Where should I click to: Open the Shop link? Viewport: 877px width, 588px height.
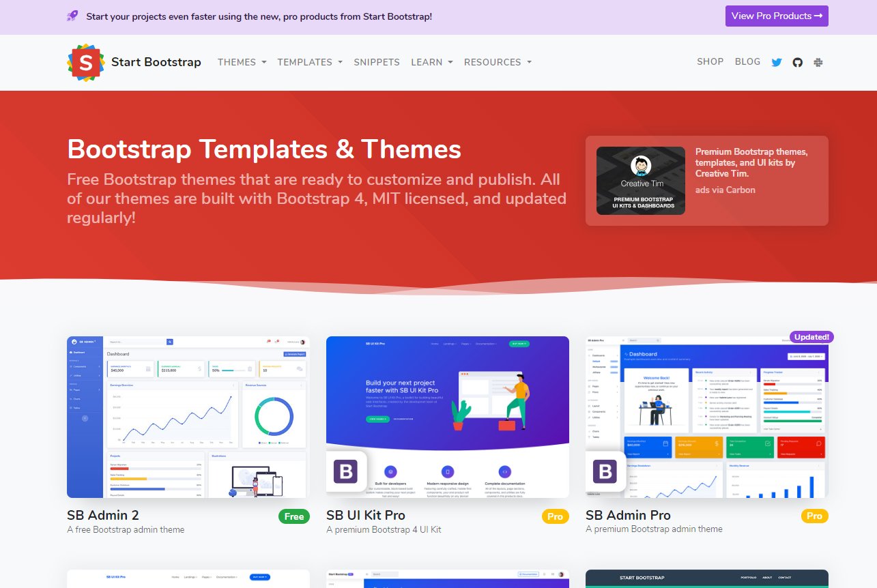(710, 61)
